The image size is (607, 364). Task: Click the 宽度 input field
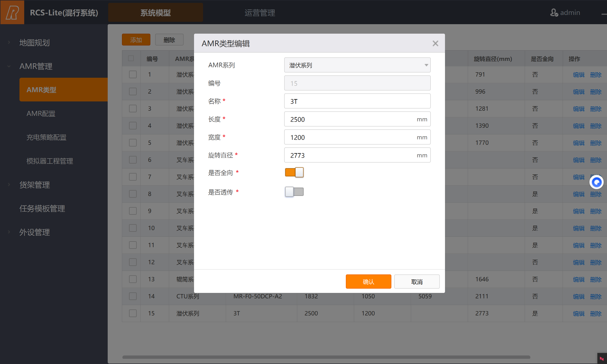point(357,137)
